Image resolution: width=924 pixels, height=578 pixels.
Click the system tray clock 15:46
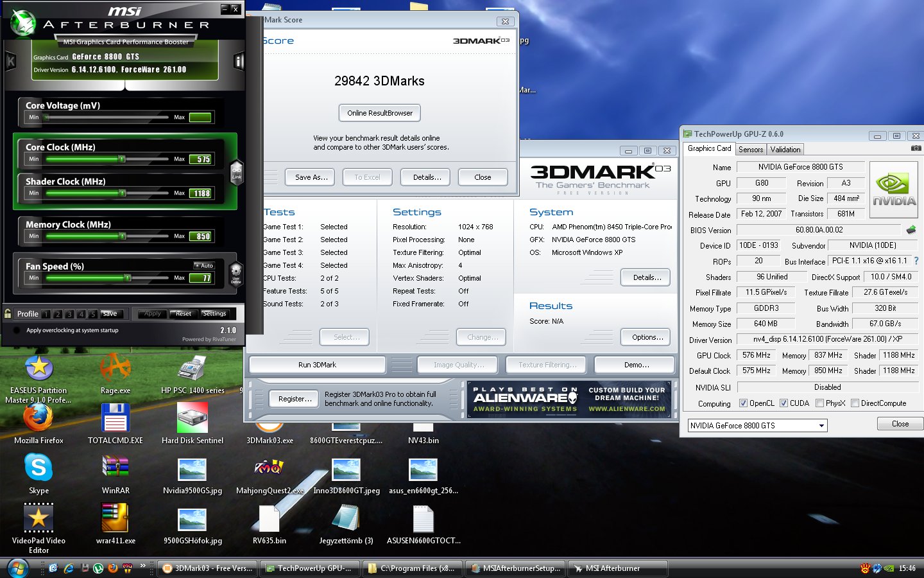point(907,568)
